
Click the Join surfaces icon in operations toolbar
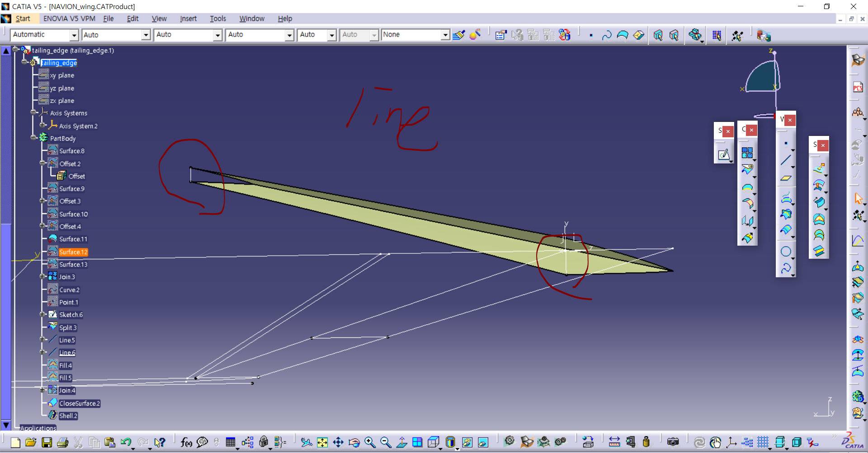747,153
